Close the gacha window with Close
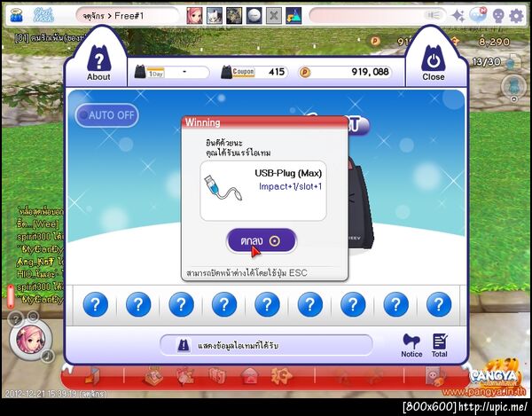The height and width of the screenshot is (416, 532). coord(434,64)
